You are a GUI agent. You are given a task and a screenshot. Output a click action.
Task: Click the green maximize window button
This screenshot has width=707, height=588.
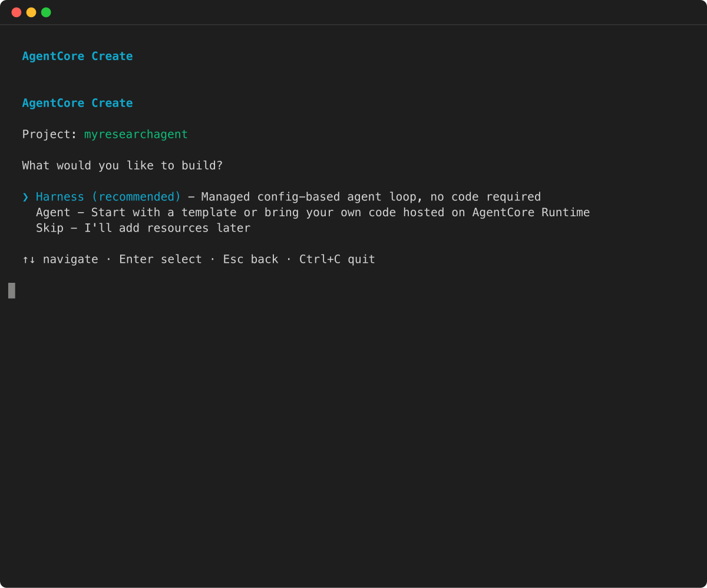(46, 12)
